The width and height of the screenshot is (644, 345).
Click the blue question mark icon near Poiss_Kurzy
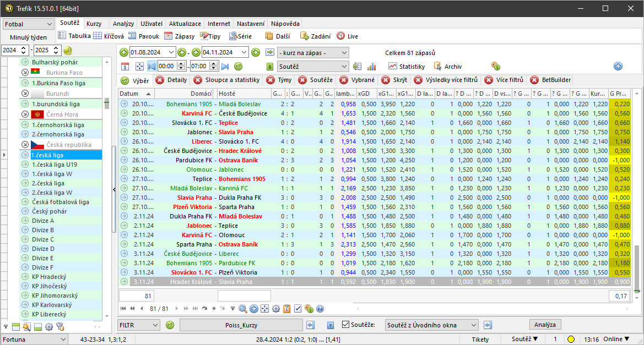click(x=330, y=325)
